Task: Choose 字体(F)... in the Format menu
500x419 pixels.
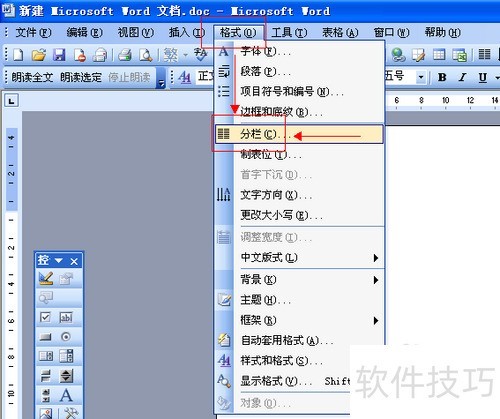Action: pyautogui.click(x=299, y=52)
